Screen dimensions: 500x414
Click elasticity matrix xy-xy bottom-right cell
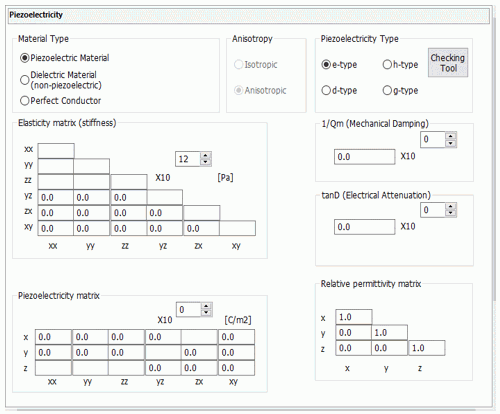pyautogui.click(x=237, y=228)
